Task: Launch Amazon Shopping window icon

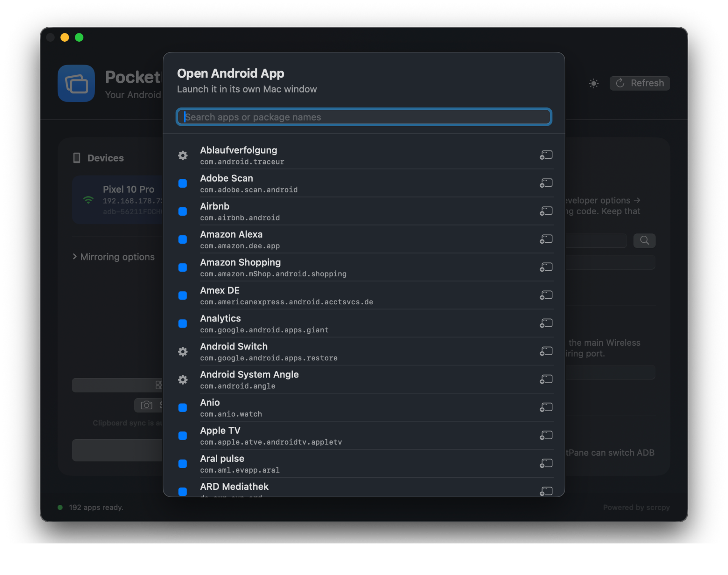Action: coord(546,267)
